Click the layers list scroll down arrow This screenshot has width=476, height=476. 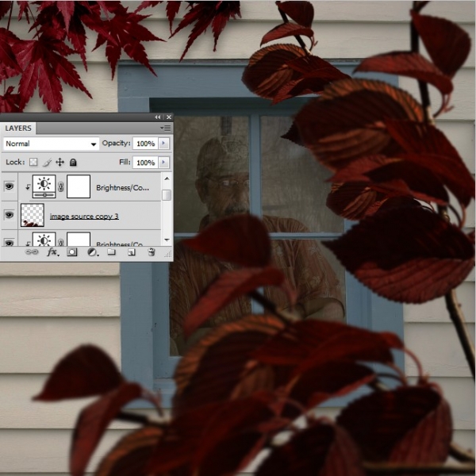(167, 240)
